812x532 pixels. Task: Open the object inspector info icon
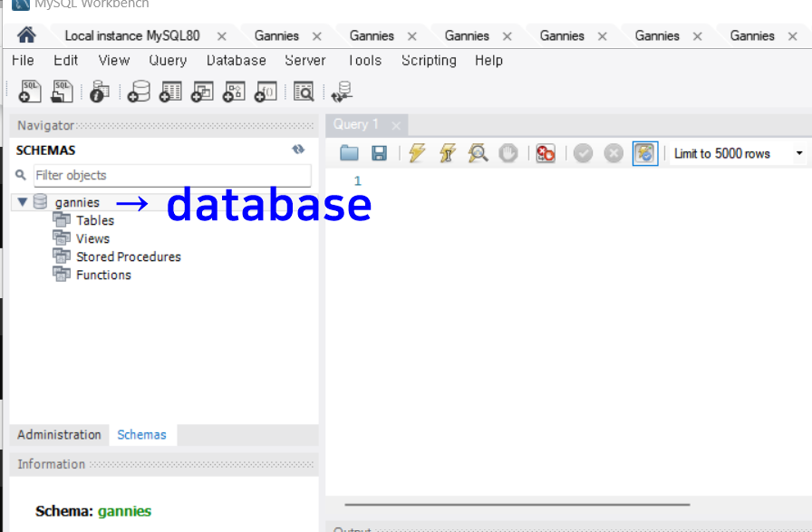[x=100, y=92]
